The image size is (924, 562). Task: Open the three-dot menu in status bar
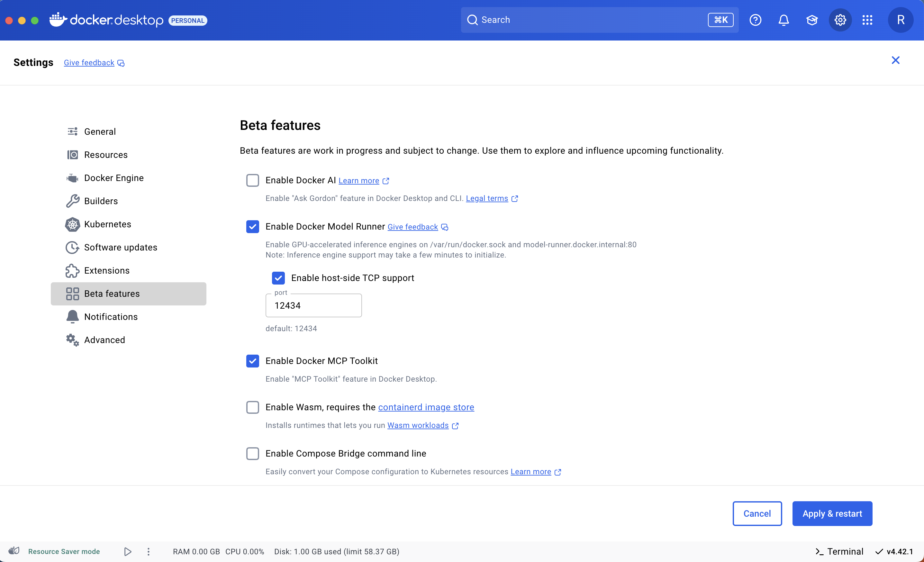coord(149,551)
